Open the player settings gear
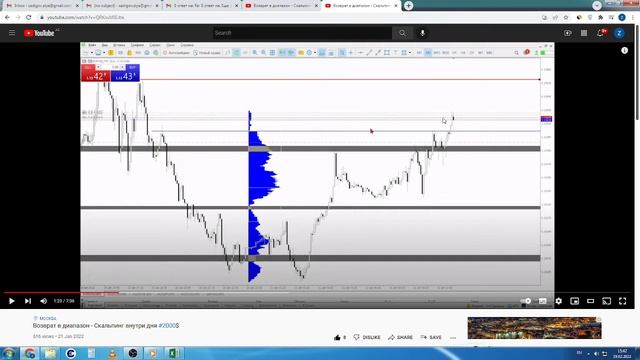 point(558,301)
